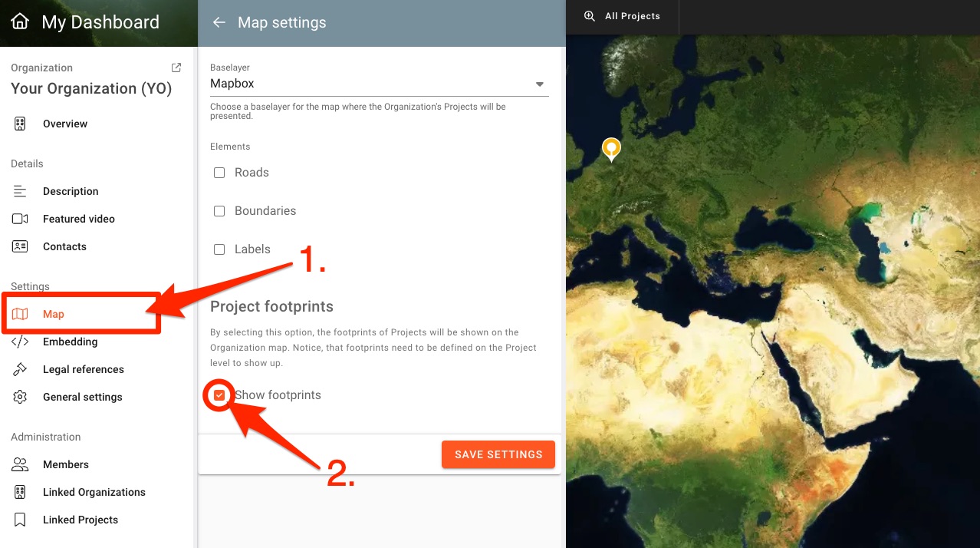Image resolution: width=980 pixels, height=548 pixels.
Task: Uncheck the Show footprints checkbox
Action: tap(220, 395)
